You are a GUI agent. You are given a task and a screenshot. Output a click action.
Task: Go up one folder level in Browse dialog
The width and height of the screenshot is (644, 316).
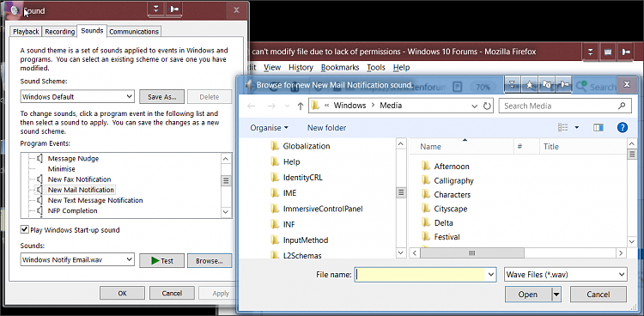[x=301, y=106]
